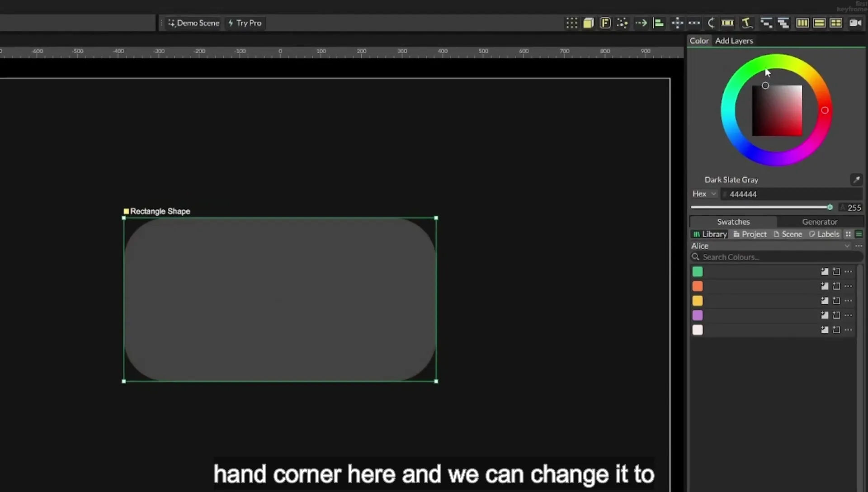Viewport: 868px width, 492px height.
Task: Select the Project swatch source
Action: tap(750, 234)
